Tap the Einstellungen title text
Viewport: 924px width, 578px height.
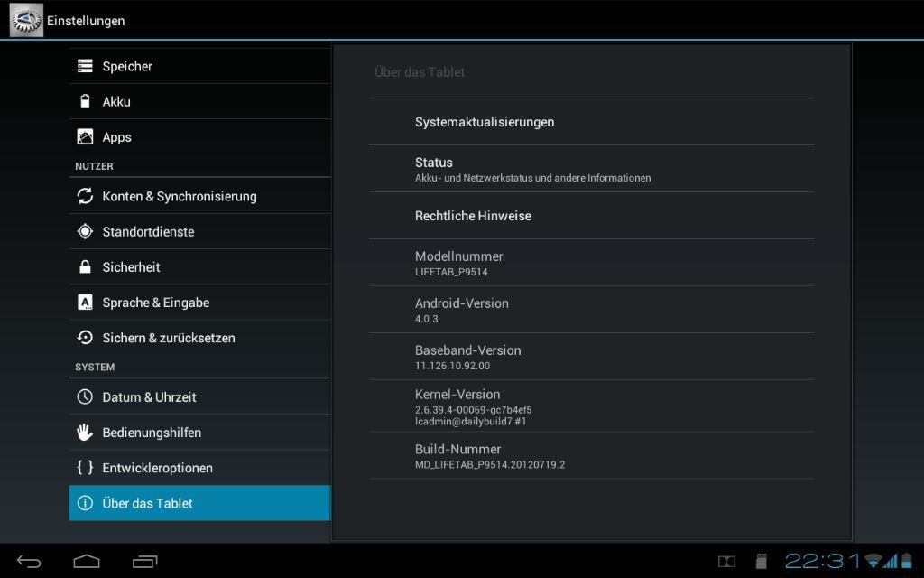coord(86,21)
